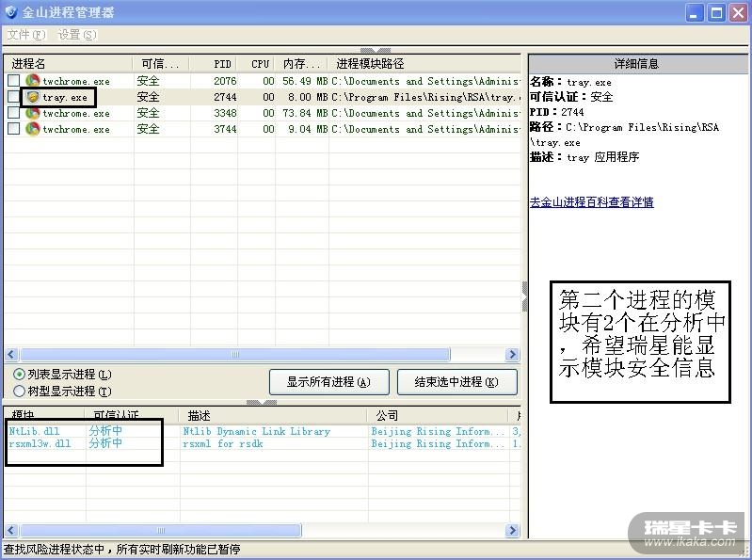The image size is (752, 560).
Task: Click module list scrollbar right arrow
Action: [x=512, y=530]
